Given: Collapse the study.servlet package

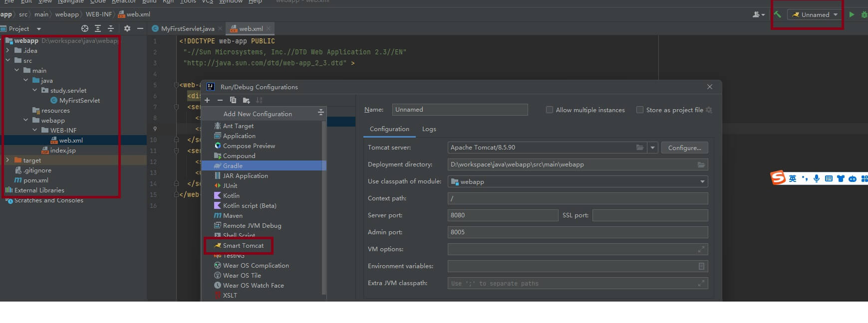Looking at the screenshot, I should (34, 90).
